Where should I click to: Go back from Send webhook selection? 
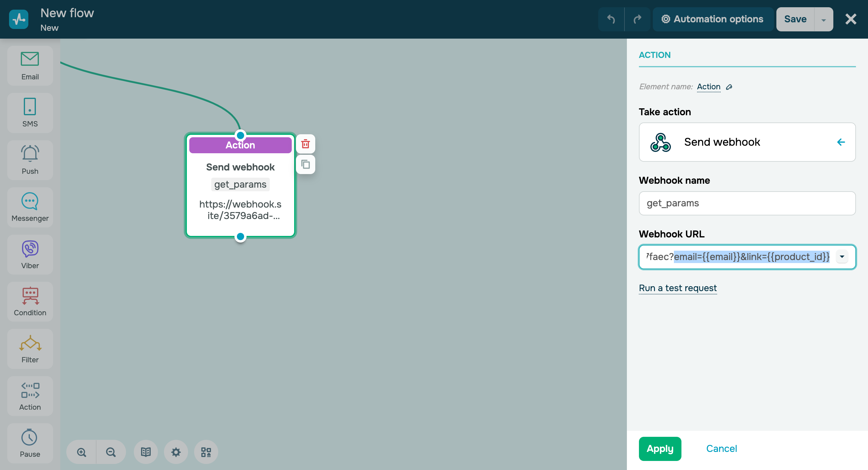(x=841, y=142)
